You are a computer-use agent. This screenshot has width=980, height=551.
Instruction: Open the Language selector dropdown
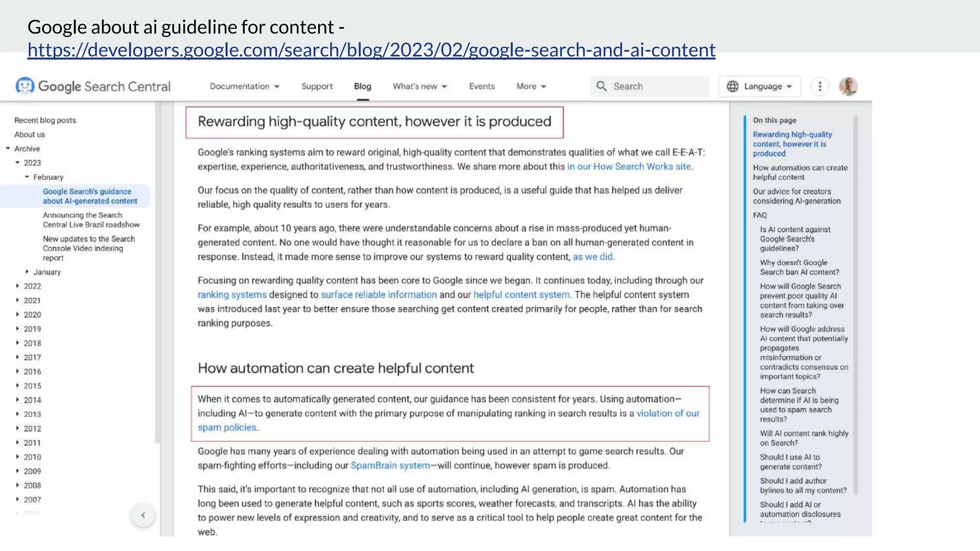(759, 86)
